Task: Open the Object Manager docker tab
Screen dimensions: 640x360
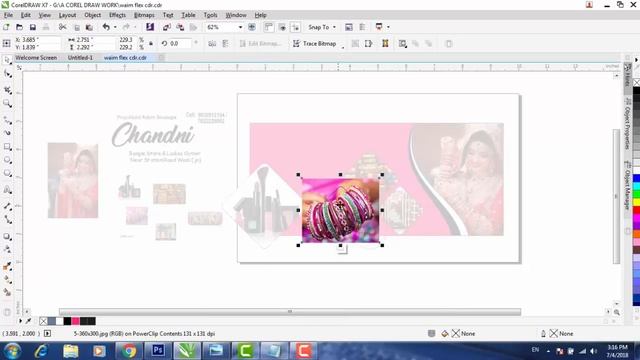Action: click(627, 185)
